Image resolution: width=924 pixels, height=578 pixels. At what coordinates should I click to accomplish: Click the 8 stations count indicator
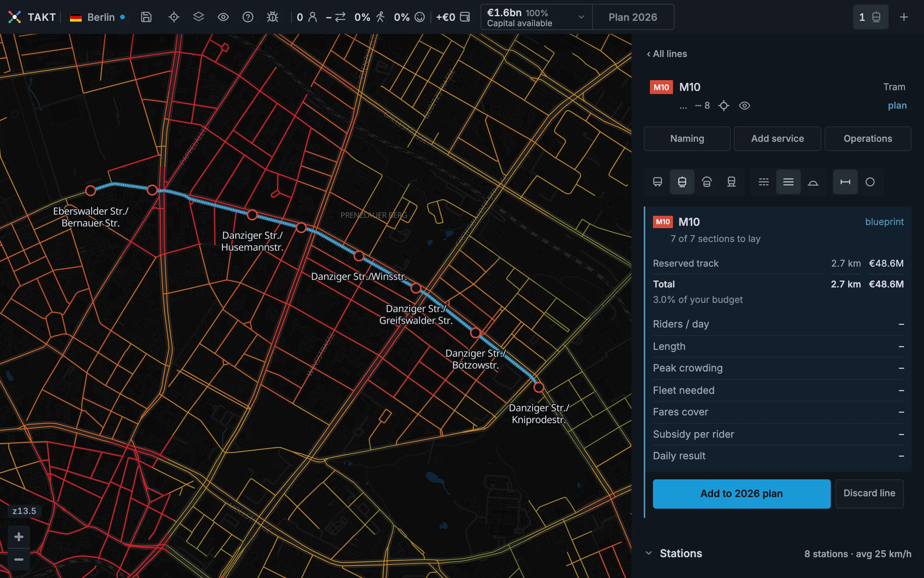[x=703, y=106]
